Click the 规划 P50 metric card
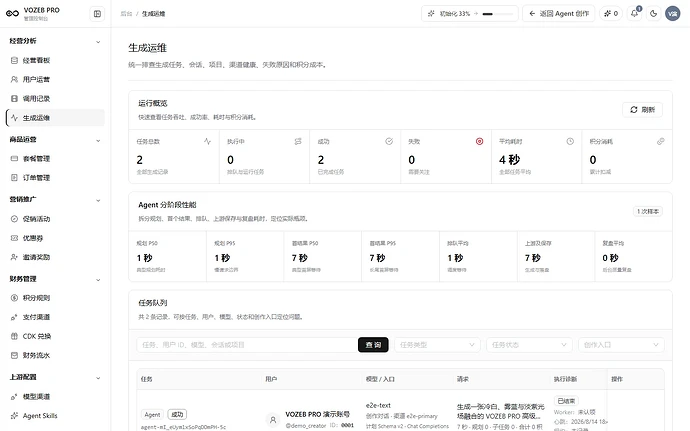690x431 pixels. [167, 256]
